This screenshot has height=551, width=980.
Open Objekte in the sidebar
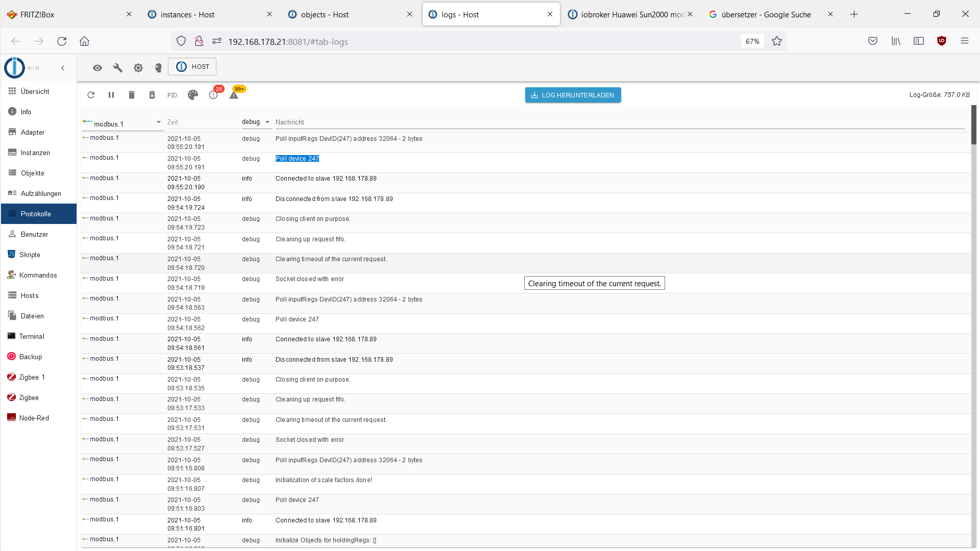(x=39, y=173)
